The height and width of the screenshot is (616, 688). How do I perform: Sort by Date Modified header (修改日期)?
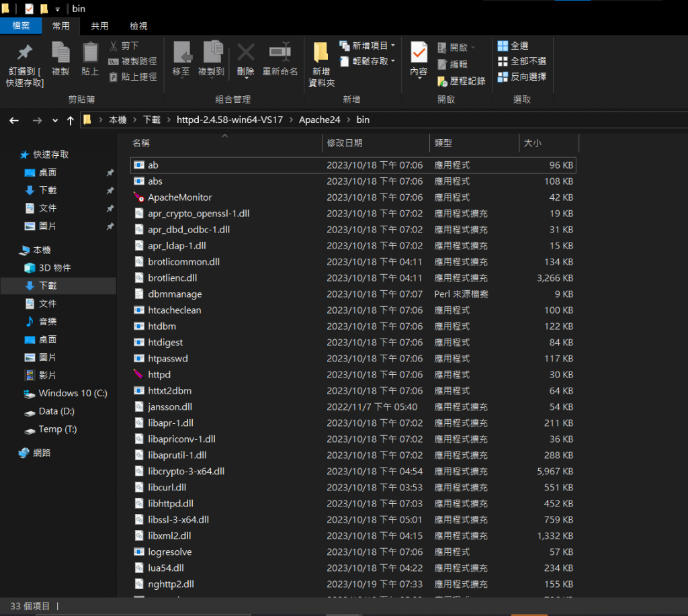click(376, 143)
